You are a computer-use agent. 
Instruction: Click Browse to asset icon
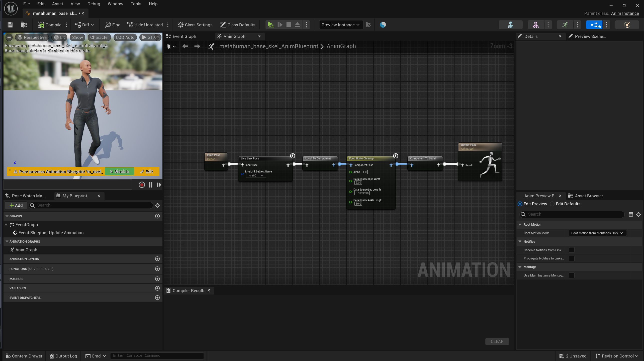click(24, 25)
